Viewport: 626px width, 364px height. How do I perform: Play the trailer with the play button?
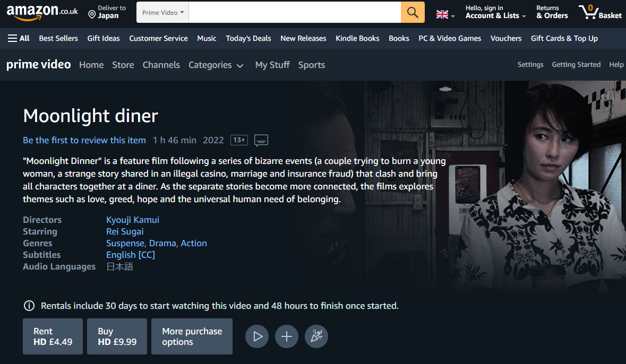tap(256, 336)
